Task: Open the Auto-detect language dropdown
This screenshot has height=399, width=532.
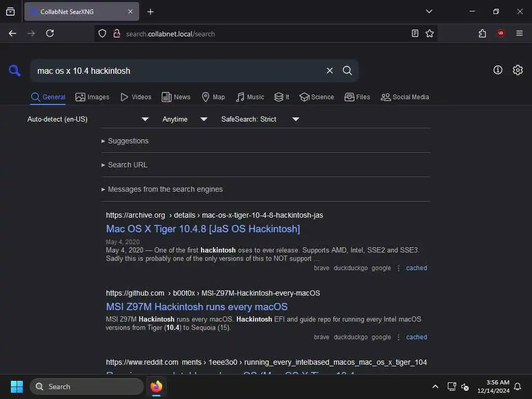Action: click(88, 119)
